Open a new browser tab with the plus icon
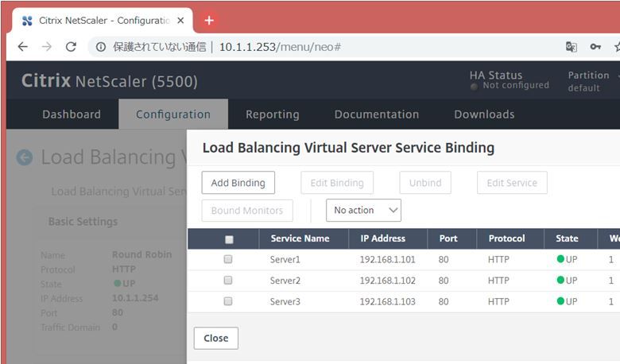This screenshot has width=620, height=364. [x=209, y=20]
